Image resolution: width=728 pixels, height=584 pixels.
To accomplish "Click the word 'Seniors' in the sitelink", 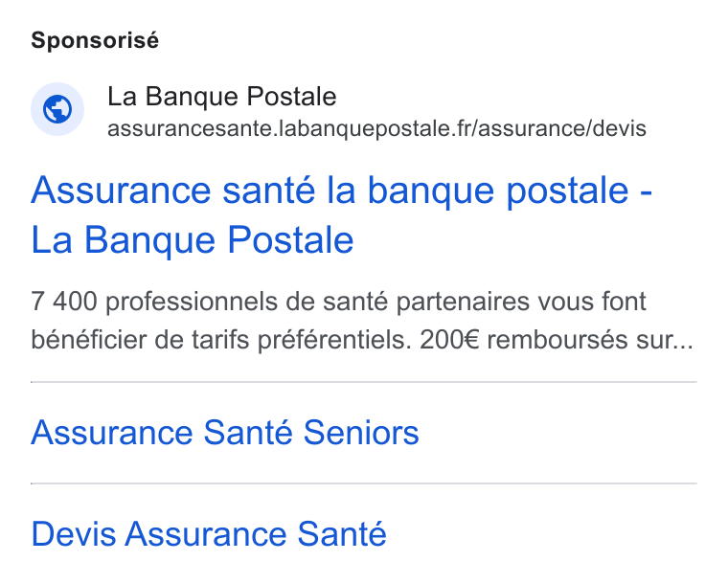I will click(361, 433).
